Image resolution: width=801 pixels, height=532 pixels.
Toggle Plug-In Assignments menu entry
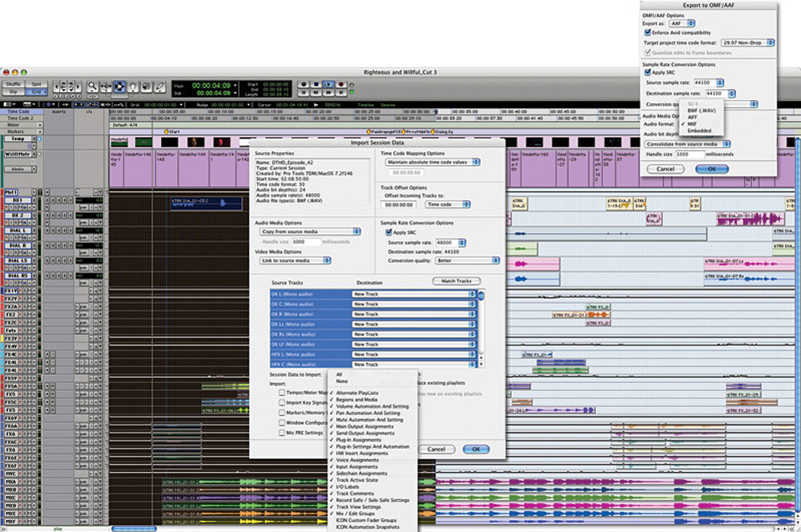[359, 440]
